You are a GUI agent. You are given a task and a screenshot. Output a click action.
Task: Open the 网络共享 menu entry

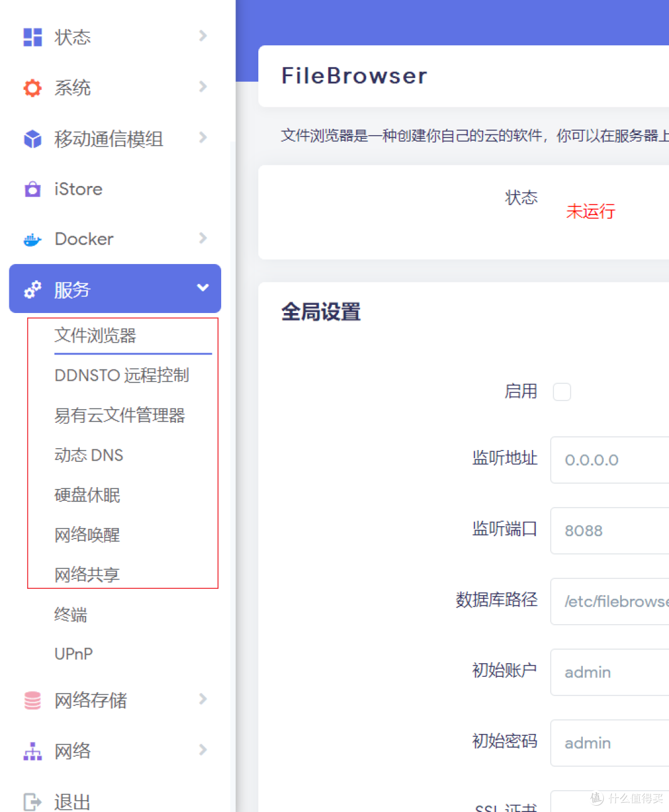[87, 575]
